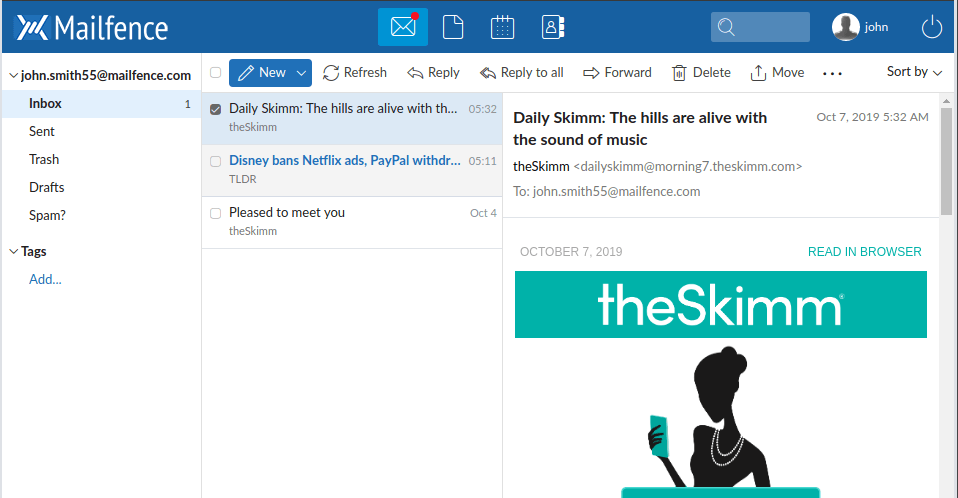Open the Messages mail icon
The height and width of the screenshot is (498, 958).
tap(403, 27)
